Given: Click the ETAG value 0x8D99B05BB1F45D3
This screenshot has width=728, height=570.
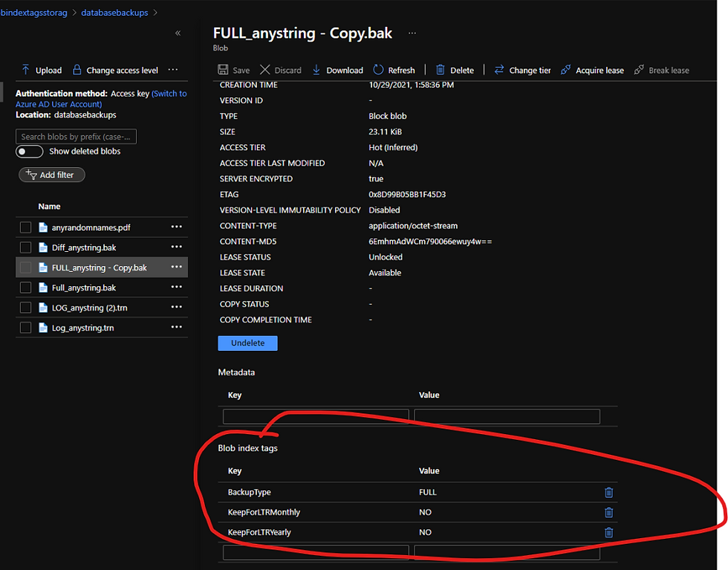Looking at the screenshot, I should point(407,194).
